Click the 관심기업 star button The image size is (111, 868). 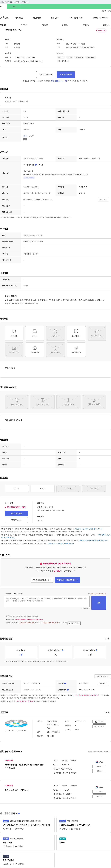[x=10, y=731]
